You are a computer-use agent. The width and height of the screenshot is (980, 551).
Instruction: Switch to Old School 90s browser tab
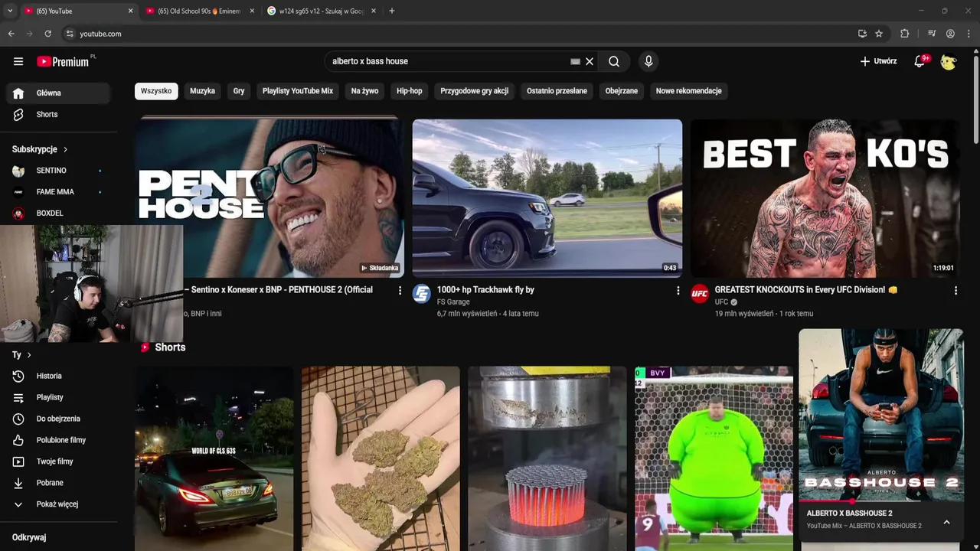pos(198,11)
